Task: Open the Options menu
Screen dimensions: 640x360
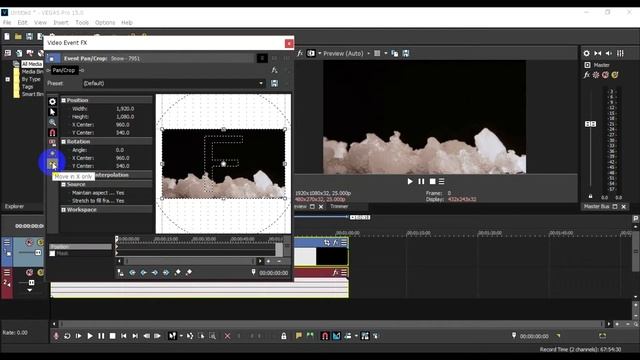Action: 105,22
